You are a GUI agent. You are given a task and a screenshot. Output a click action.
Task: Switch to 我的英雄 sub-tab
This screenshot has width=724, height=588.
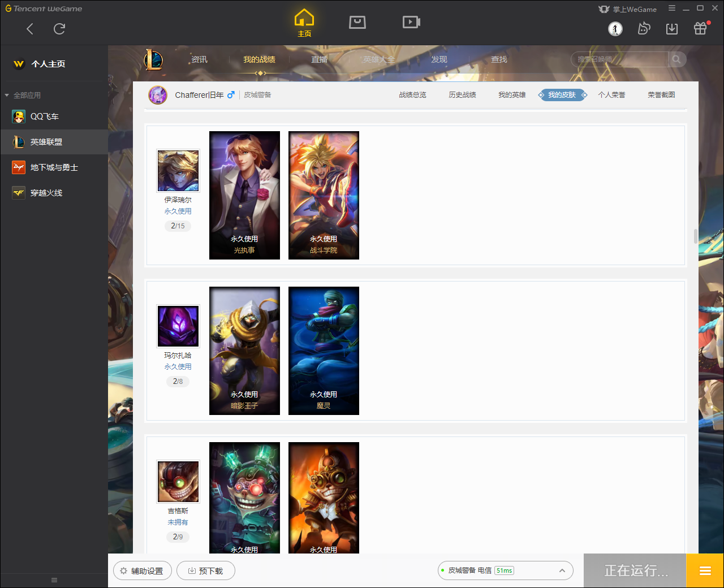click(x=512, y=95)
